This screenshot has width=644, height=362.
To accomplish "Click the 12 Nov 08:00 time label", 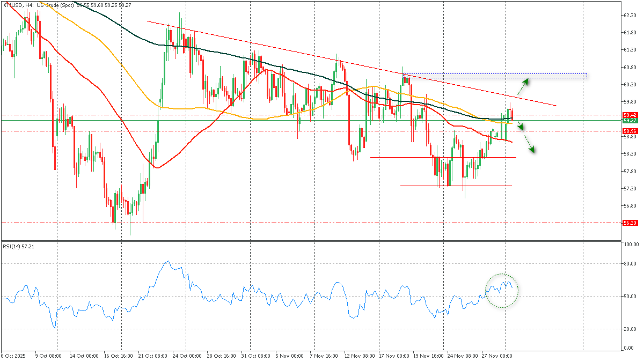I will tap(358, 356).
